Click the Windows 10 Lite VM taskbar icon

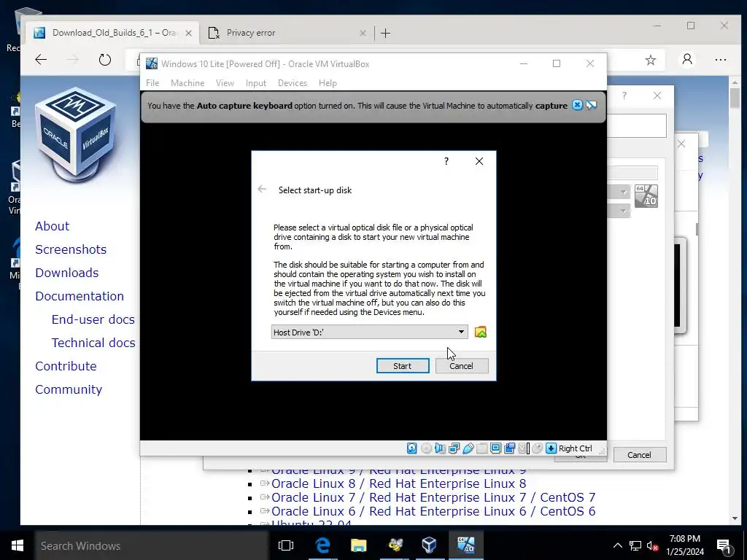coord(465,545)
